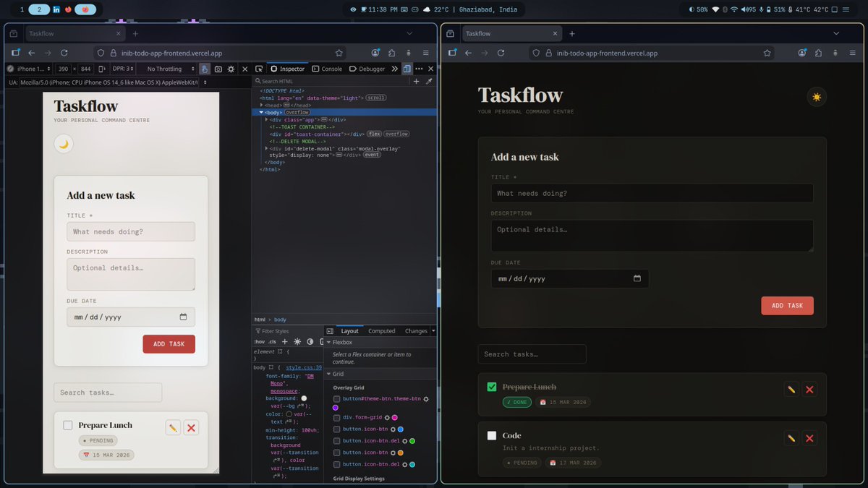Select html in the Inspector breadcrumb
Image resolution: width=868 pixels, height=488 pixels.
[260, 320]
